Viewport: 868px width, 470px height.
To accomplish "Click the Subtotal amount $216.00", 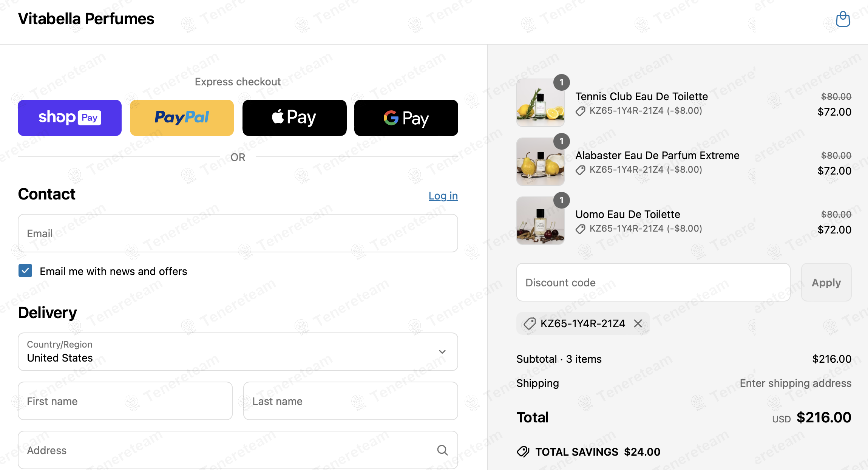I will click(832, 359).
